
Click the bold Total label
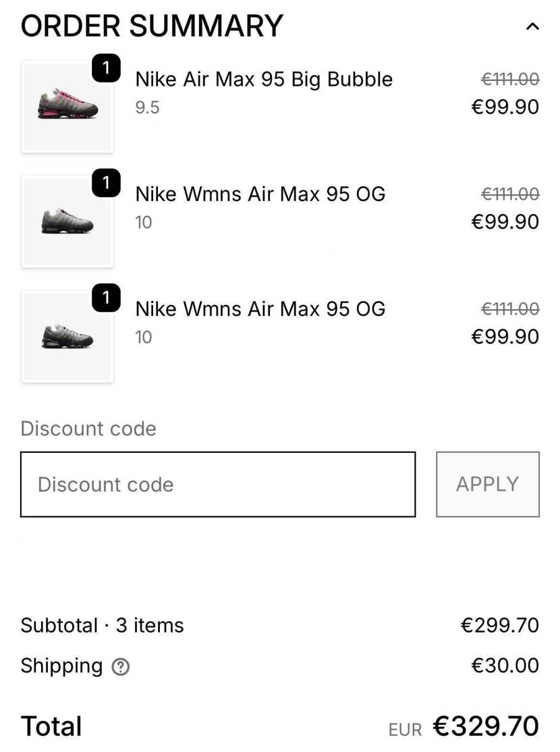coord(51,726)
